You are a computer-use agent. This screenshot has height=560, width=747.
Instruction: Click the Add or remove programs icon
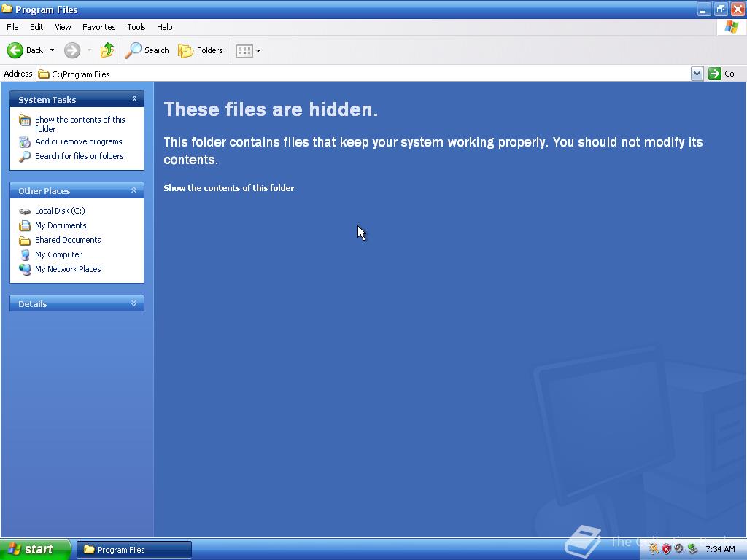click(x=25, y=142)
